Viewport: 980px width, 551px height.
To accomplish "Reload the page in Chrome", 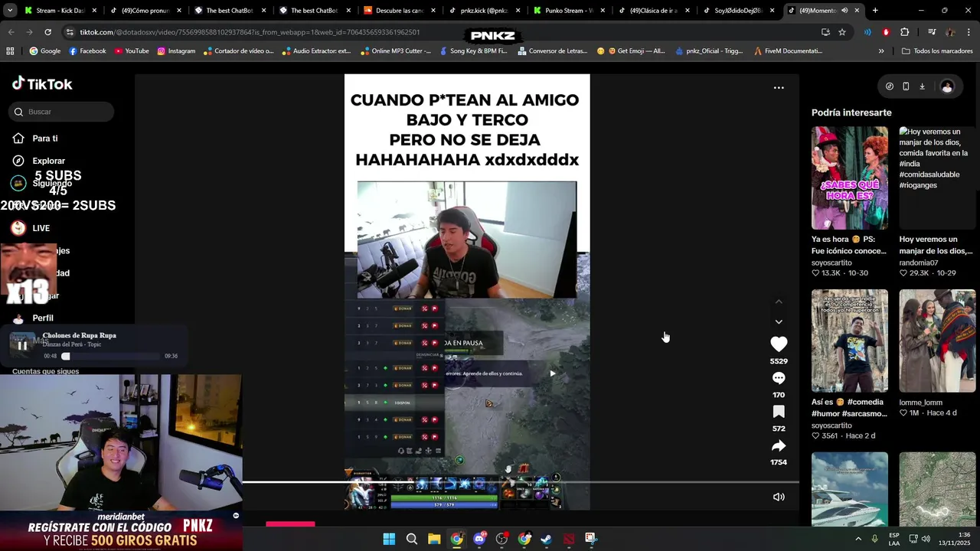I will coord(47,32).
